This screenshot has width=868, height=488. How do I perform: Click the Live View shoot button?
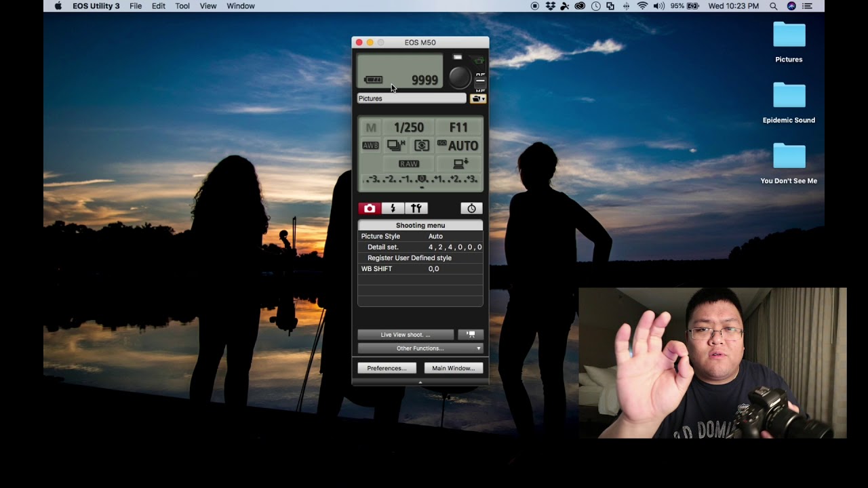coord(406,335)
